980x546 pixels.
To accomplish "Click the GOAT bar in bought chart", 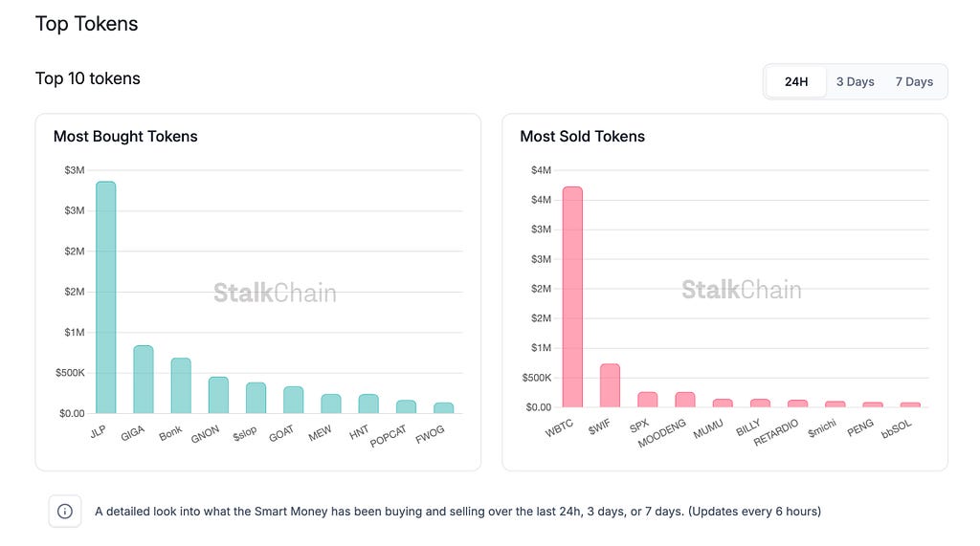I will (x=293, y=400).
